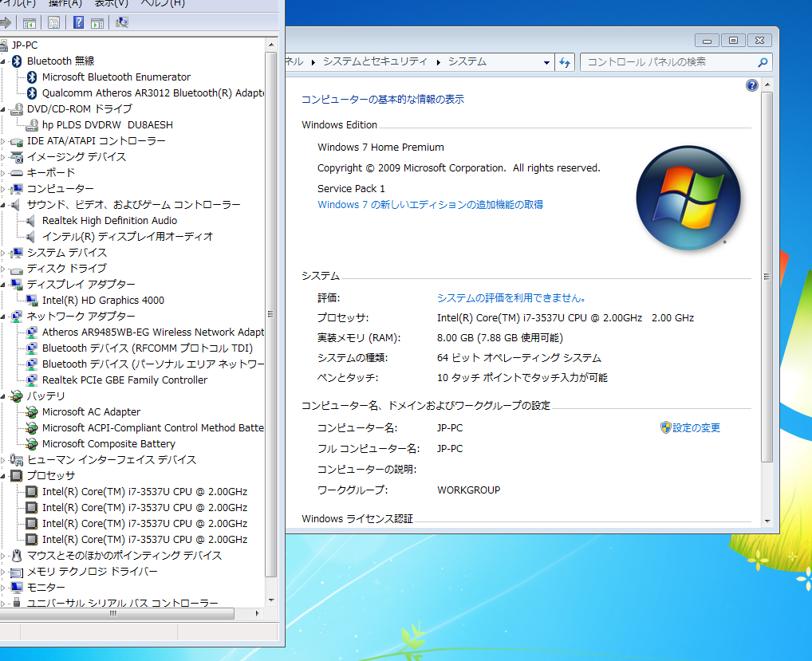Click the hp PLDS DVDRW drive icon
The image size is (812, 661).
pos(32,124)
